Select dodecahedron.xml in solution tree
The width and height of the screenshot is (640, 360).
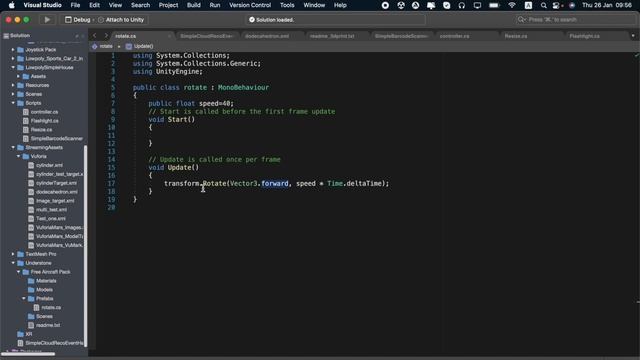pos(56,192)
